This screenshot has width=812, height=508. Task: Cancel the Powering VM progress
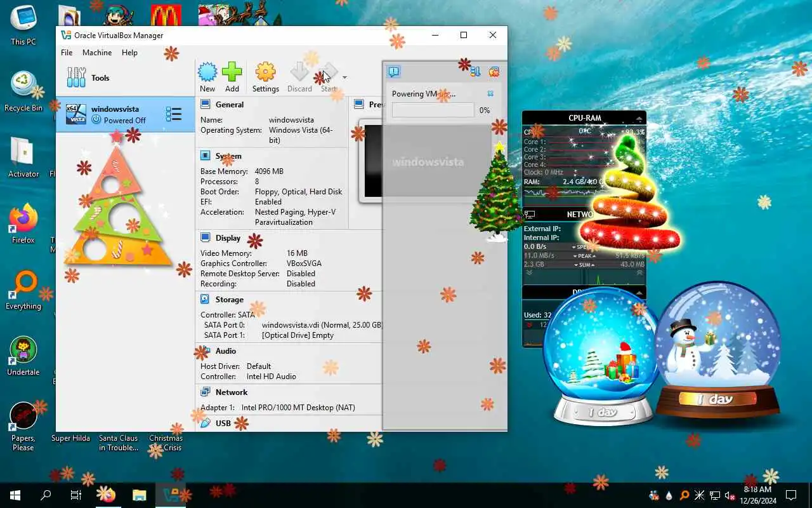click(490, 93)
